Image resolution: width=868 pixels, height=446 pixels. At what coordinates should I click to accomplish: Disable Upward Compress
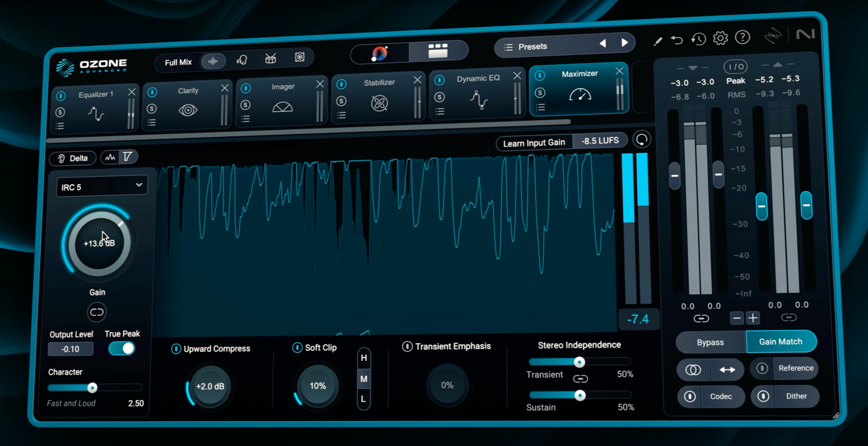click(176, 349)
